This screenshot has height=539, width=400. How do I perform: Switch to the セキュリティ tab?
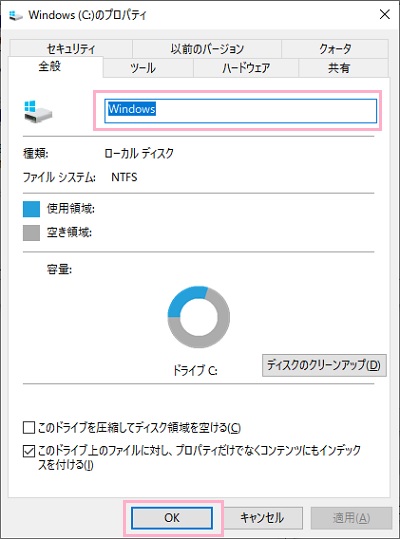click(x=71, y=49)
